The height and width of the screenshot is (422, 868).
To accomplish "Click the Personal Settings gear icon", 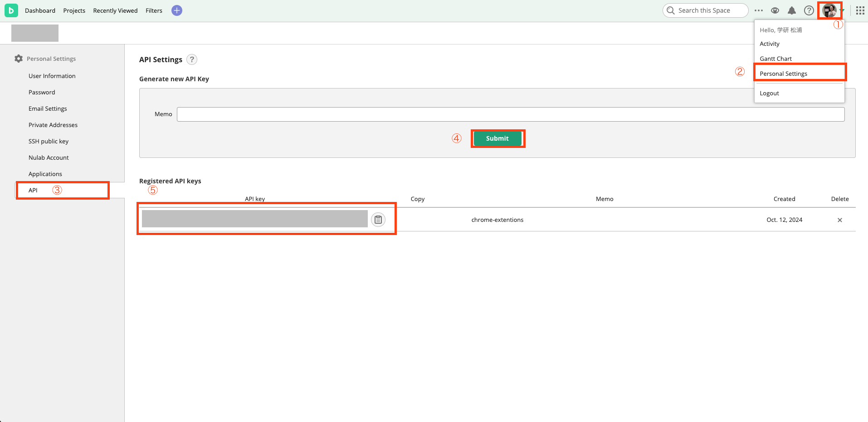I will point(18,59).
